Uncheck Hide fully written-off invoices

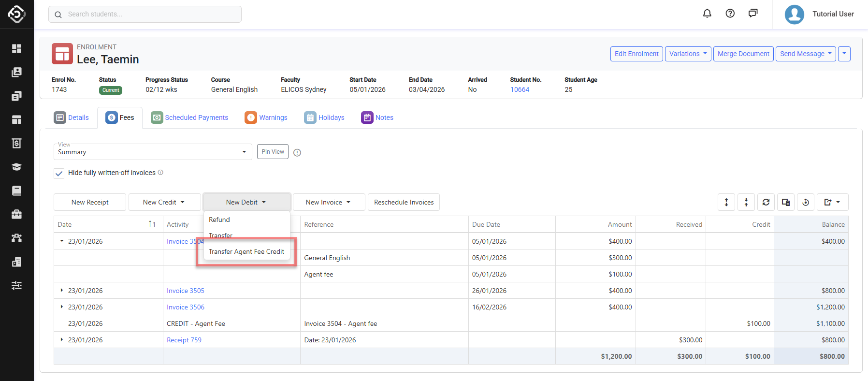(x=59, y=173)
